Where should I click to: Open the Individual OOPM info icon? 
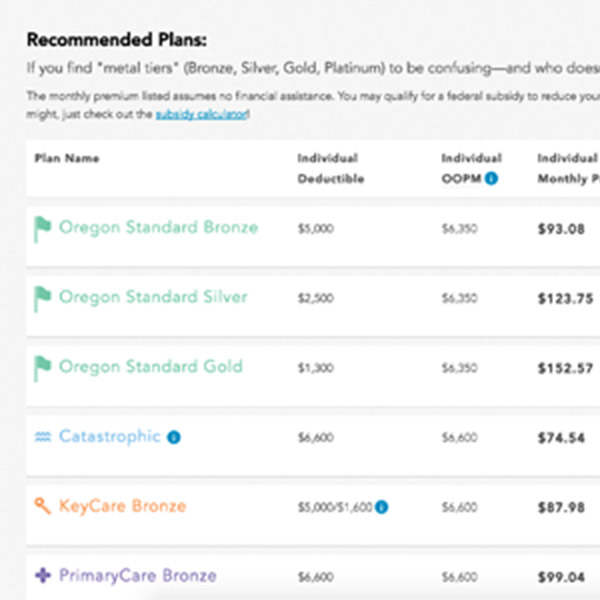click(491, 178)
